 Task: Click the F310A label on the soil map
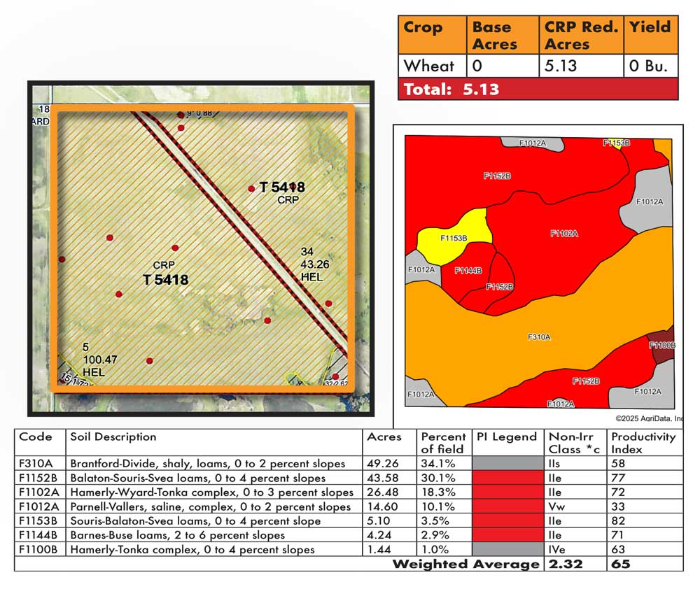pos(538,337)
